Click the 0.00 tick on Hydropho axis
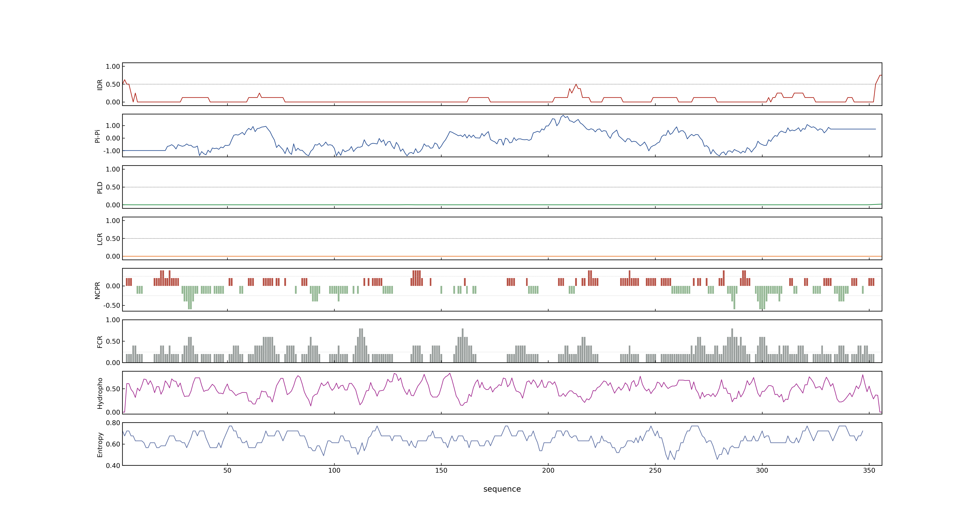The width and height of the screenshot is (980, 523). tap(113, 412)
